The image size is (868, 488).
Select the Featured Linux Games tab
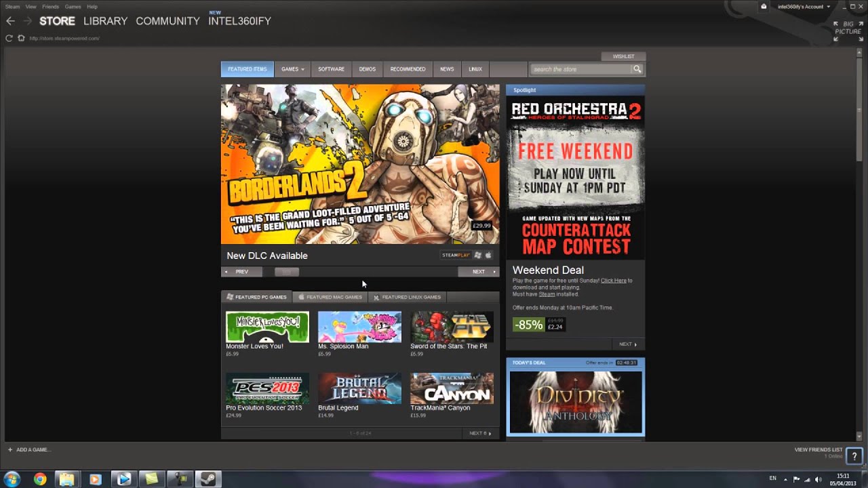click(x=408, y=297)
